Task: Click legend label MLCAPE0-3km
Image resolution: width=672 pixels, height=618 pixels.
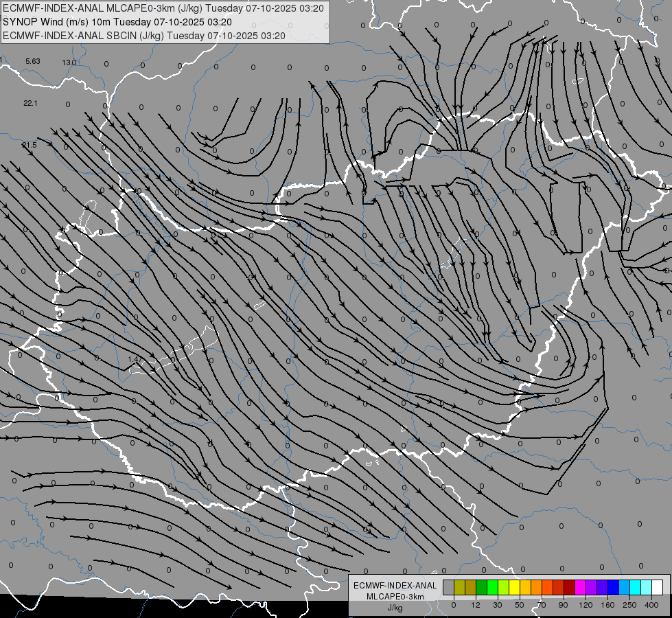Action: pos(395,597)
